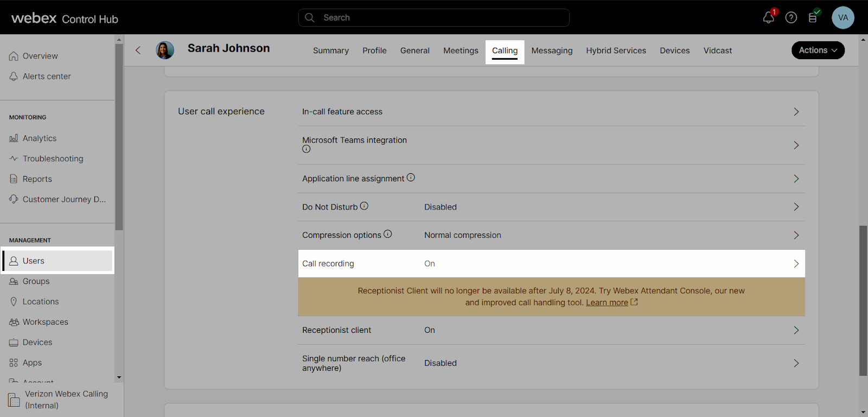The height and width of the screenshot is (417, 868).
Task: Click the Troubleshooting pulse icon
Action: [14, 159]
